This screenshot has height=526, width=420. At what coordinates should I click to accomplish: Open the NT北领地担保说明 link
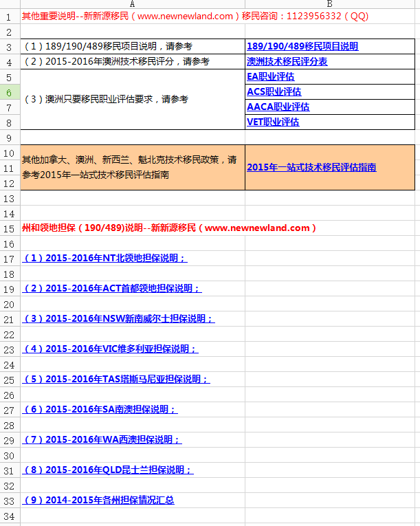click(x=104, y=258)
